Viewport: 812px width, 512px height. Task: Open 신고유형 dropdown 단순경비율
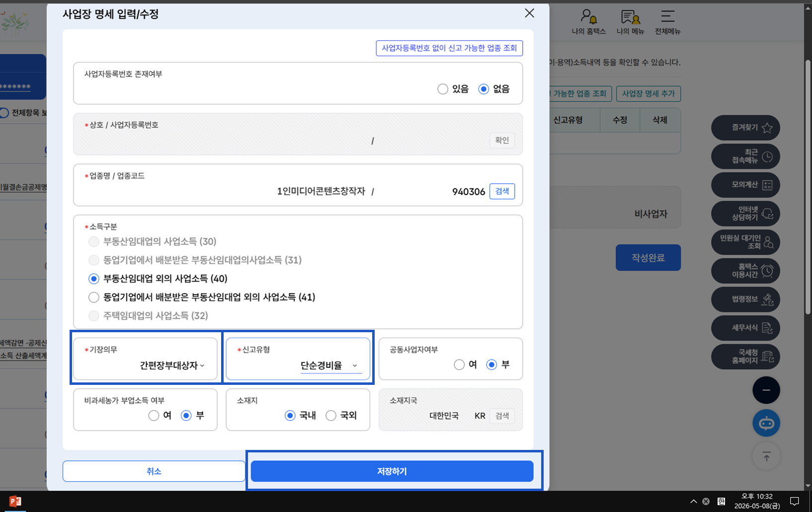[331, 366]
